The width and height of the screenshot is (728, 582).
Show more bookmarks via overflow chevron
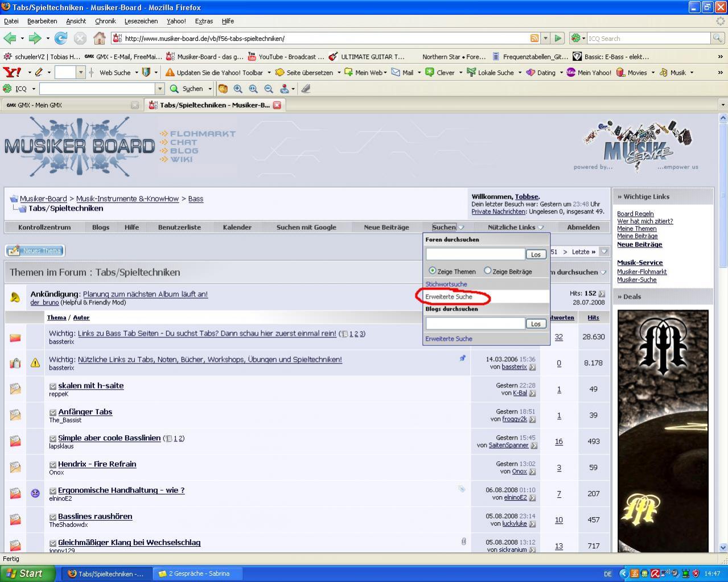tap(721, 56)
